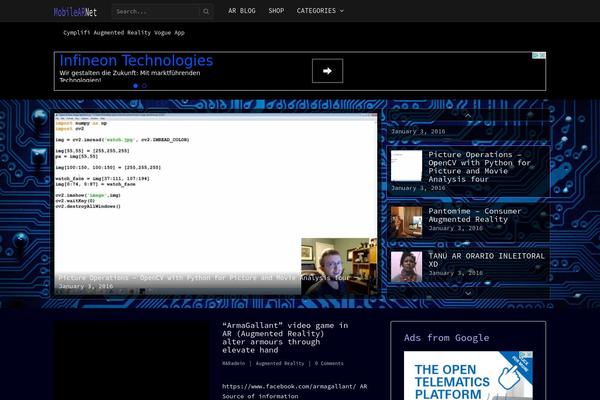Screen dimensions: 600x400
Task: Click down chevron in the post slider
Action: [468, 293]
